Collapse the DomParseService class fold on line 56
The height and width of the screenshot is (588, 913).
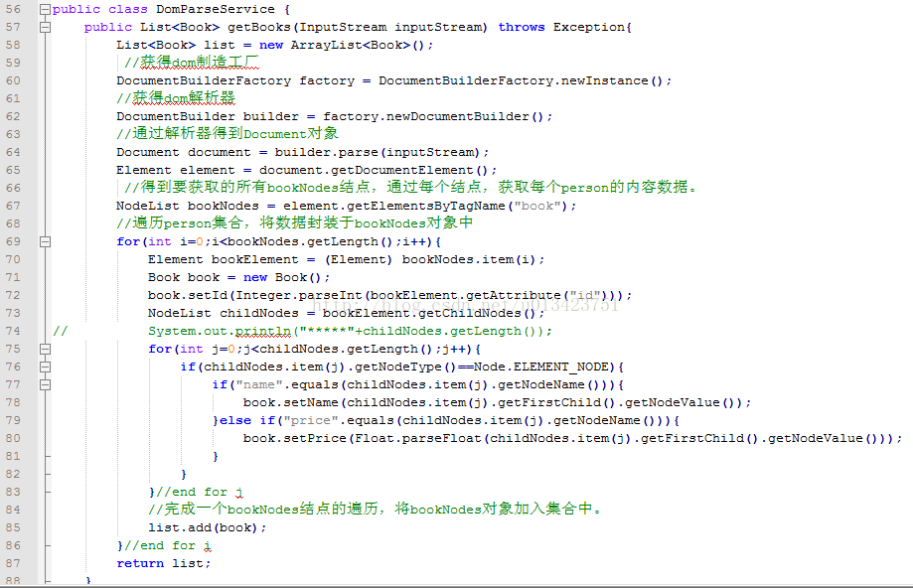[45, 9]
